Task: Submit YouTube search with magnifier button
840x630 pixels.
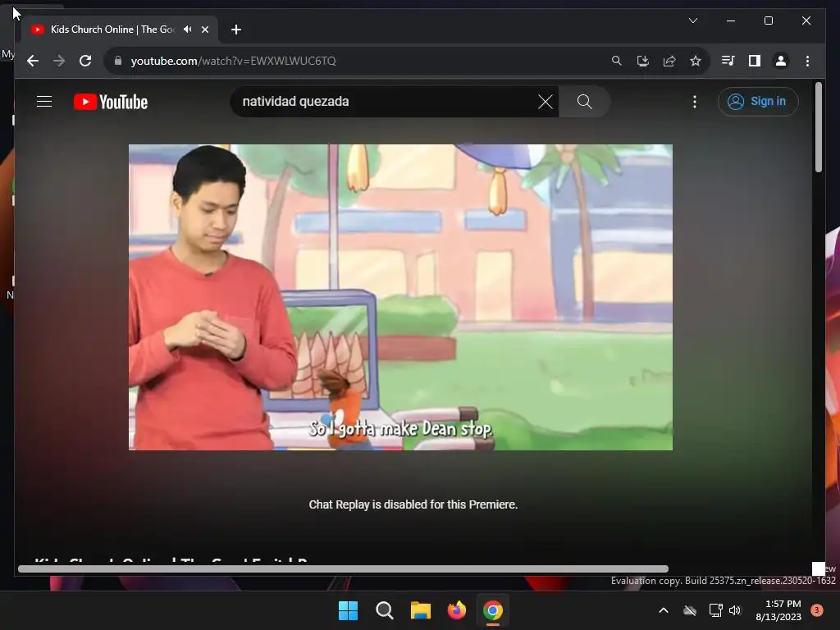Action: (584, 102)
